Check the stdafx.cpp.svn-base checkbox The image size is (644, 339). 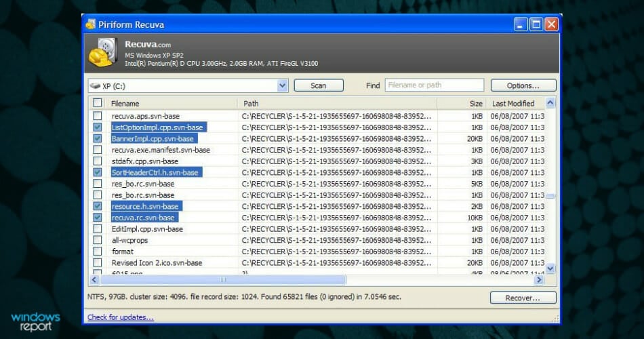(x=98, y=161)
